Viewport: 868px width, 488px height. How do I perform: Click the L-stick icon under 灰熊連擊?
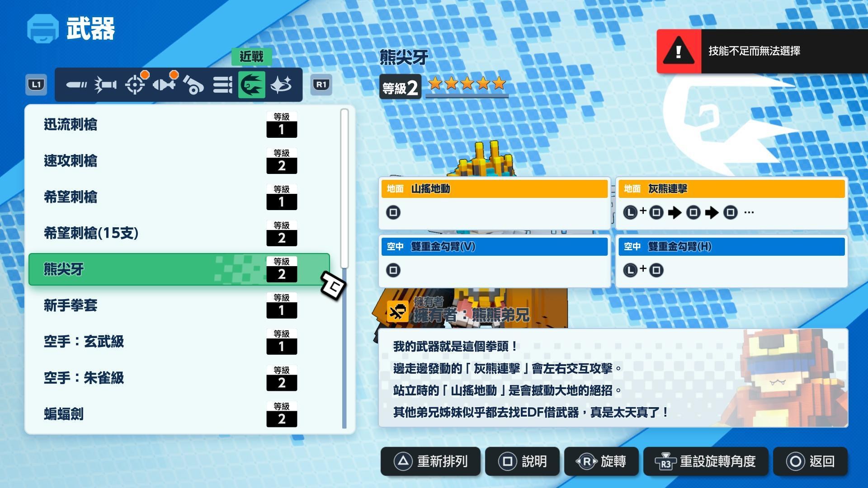(x=630, y=212)
